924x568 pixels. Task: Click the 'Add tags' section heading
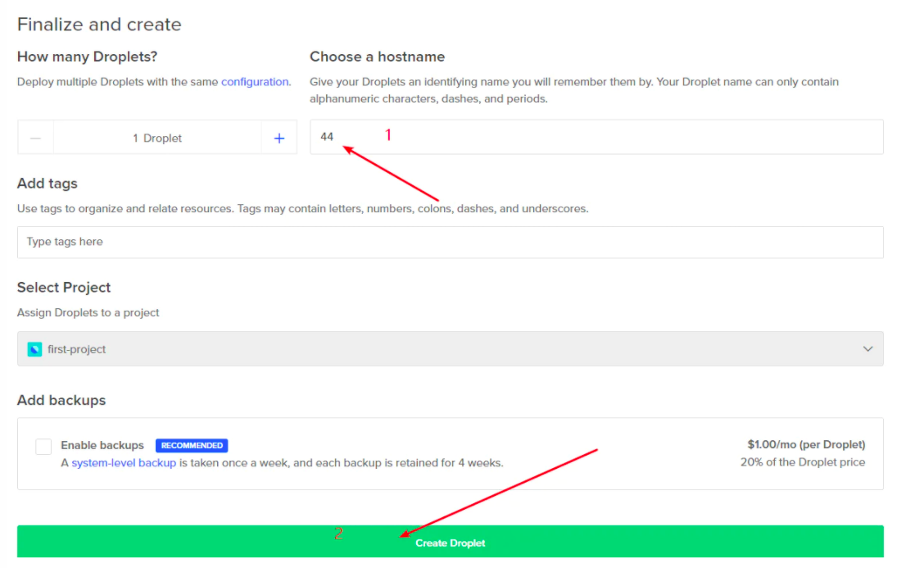(48, 184)
